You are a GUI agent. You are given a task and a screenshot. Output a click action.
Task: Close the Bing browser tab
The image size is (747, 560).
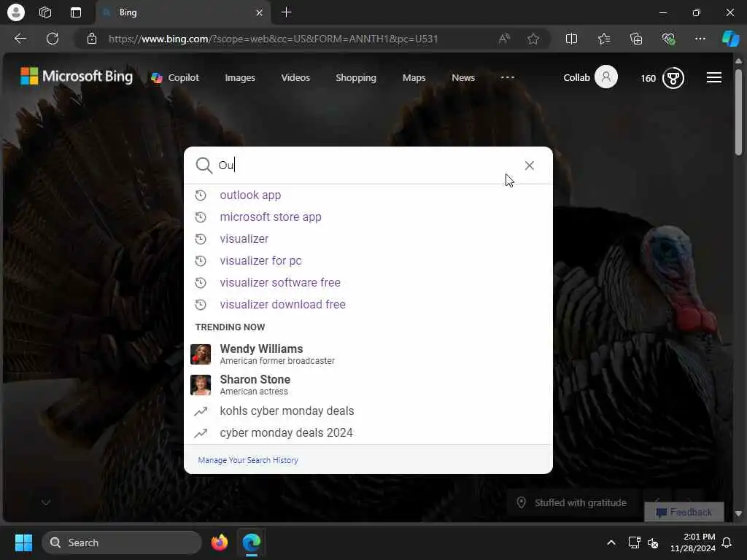tap(259, 13)
